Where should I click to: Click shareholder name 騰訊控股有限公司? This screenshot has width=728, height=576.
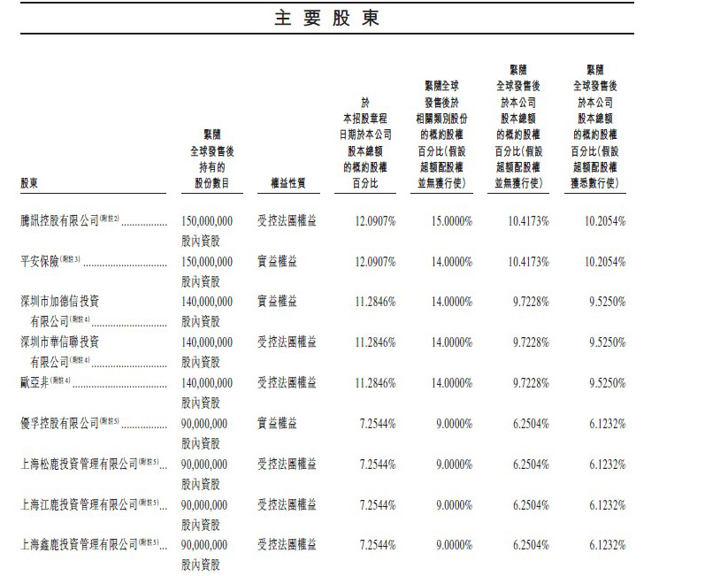(59, 220)
